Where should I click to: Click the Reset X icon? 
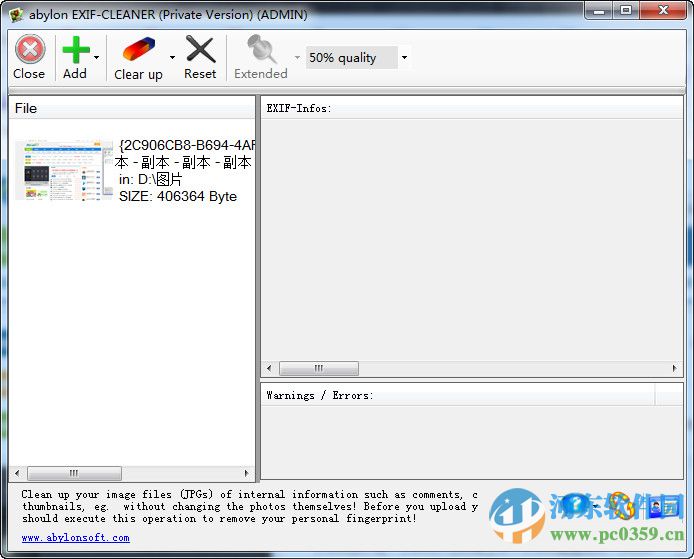(200, 49)
